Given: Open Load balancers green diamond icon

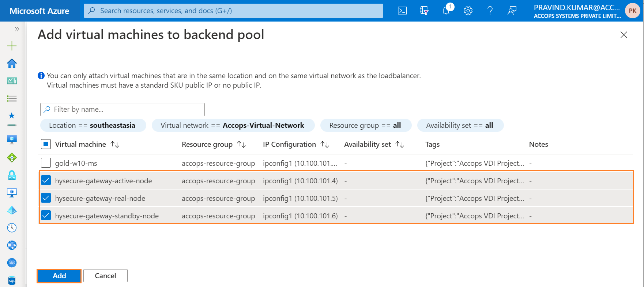Looking at the screenshot, I should [x=12, y=158].
